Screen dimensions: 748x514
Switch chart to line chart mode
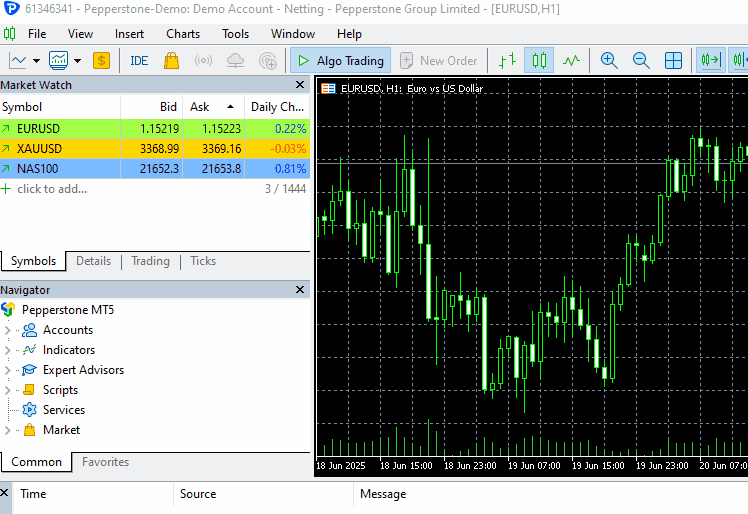[571, 61]
